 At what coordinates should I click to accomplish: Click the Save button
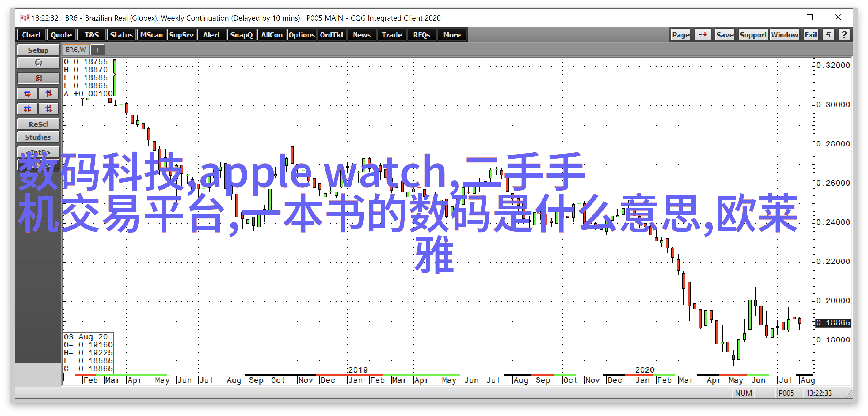click(x=725, y=35)
